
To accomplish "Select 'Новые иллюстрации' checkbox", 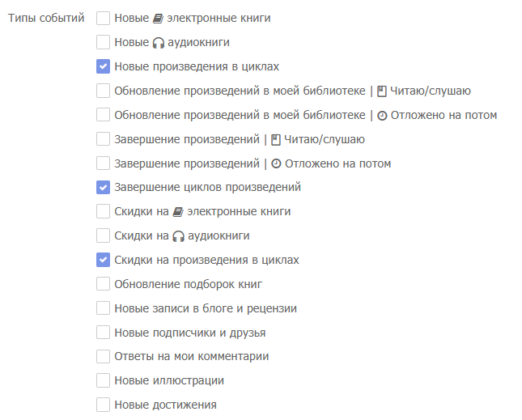I will [x=103, y=380].
